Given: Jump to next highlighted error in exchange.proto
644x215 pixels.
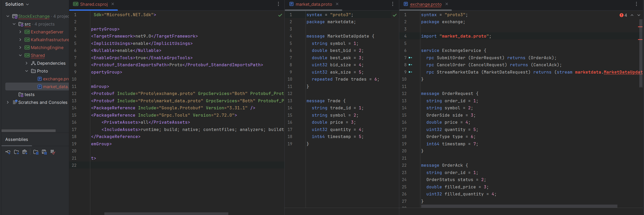Looking at the screenshot, I should click(x=639, y=15).
